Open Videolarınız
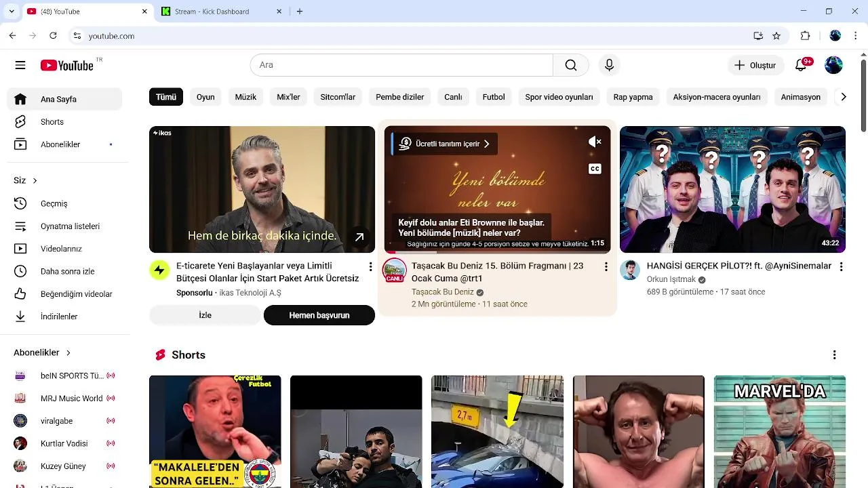This screenshot has width=868, height=488. coord(64,249)
